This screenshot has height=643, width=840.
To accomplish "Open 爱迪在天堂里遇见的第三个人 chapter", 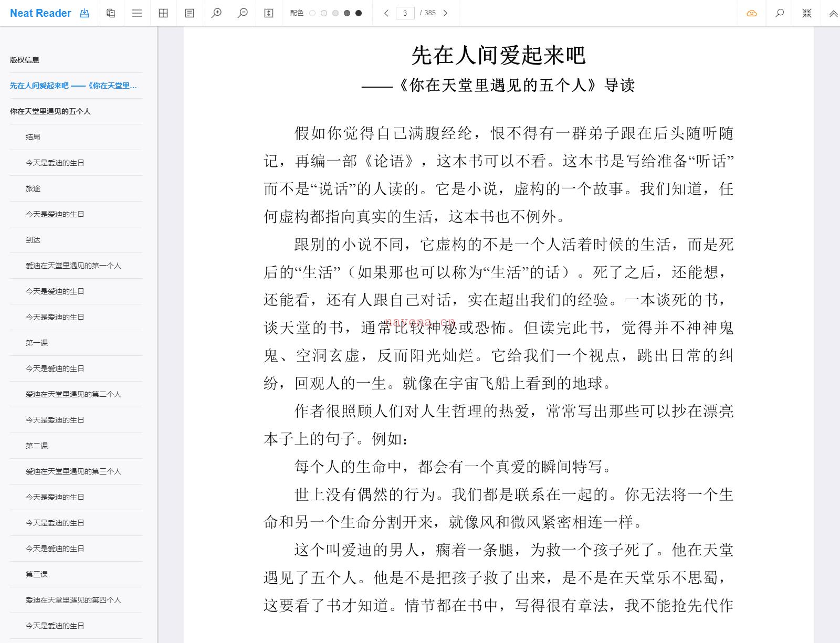I will point(73,471).
